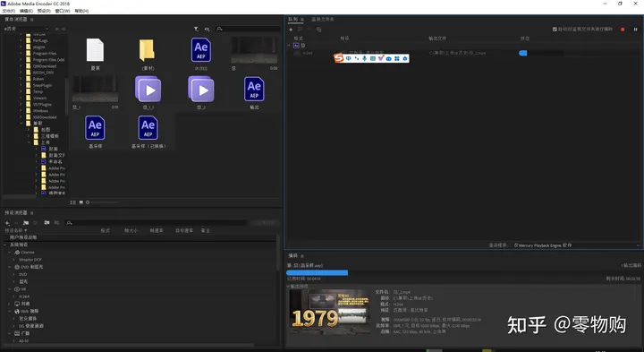Open the 文件(F) menu
The height and width of the screenshot is (352, 644).
point(9,11)
